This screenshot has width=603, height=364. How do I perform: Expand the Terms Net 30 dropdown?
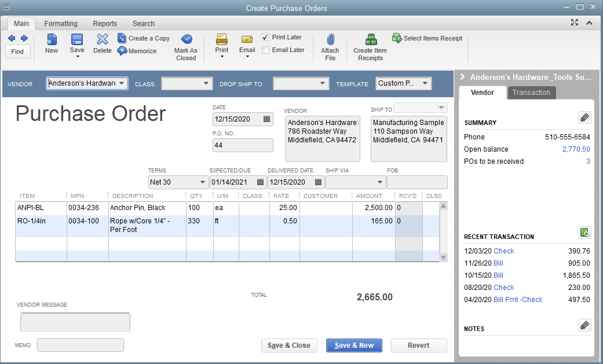point(202,182)
